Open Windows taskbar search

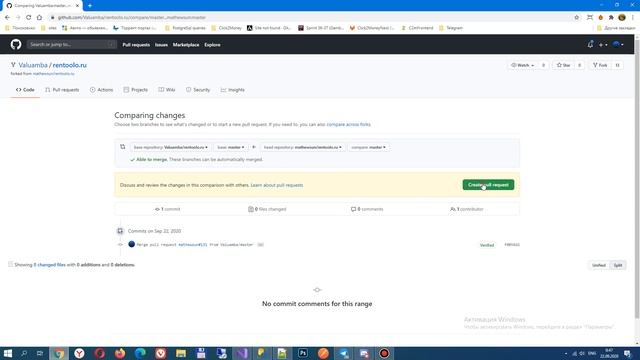(24, 353)
